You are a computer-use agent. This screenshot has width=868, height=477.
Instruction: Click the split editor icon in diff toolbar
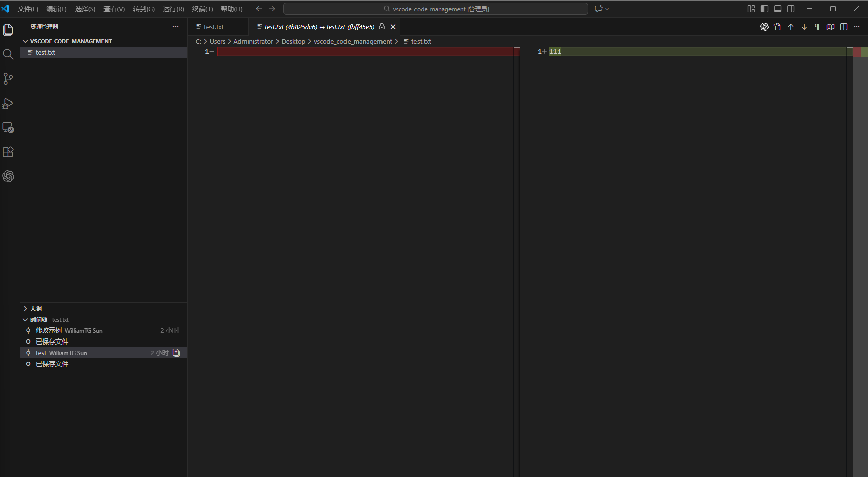[844, 27]
